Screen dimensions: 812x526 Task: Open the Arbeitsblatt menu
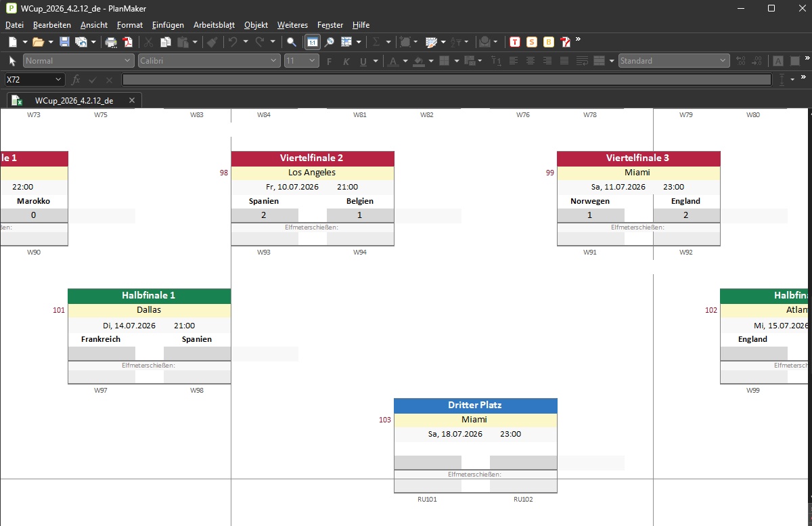[214, 25]
